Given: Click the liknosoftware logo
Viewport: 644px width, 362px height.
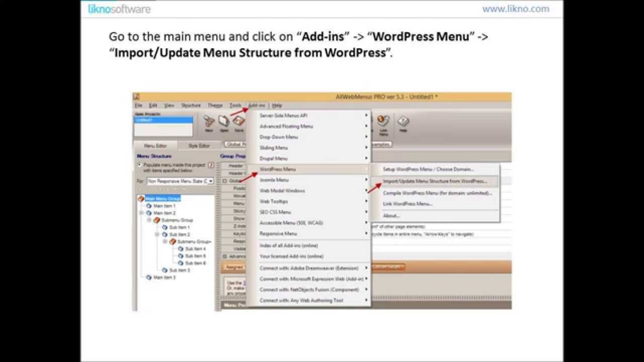Looking at the screenshot, I should (119, 9).
